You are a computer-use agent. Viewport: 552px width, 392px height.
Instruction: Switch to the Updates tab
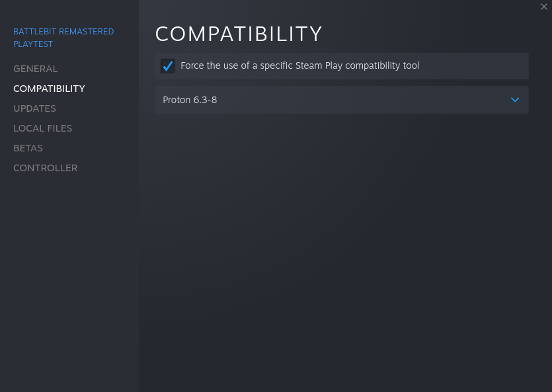(x=34, y=108)
